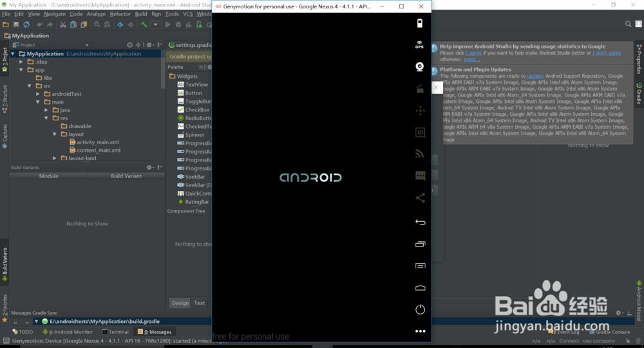Open the Genymotion remote control widget
The image size is (644, 348).
(x=420, y=111)
